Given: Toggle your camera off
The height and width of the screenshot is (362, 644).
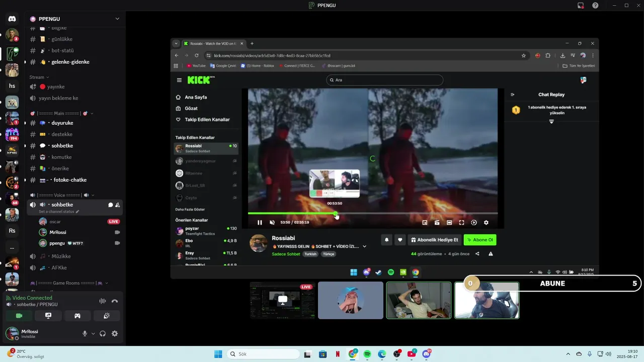Looking at the screenshot, I should 19,316.
